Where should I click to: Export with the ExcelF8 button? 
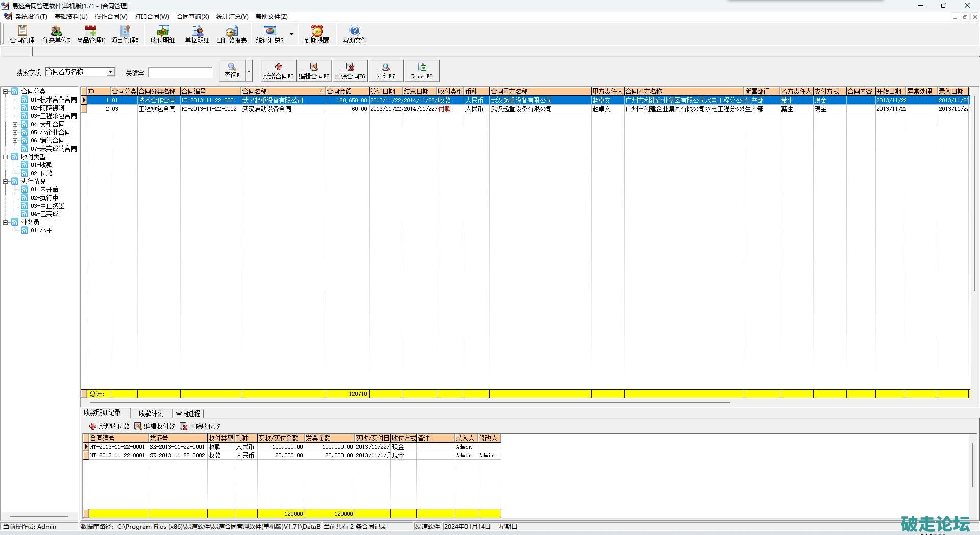click(422, 71)
